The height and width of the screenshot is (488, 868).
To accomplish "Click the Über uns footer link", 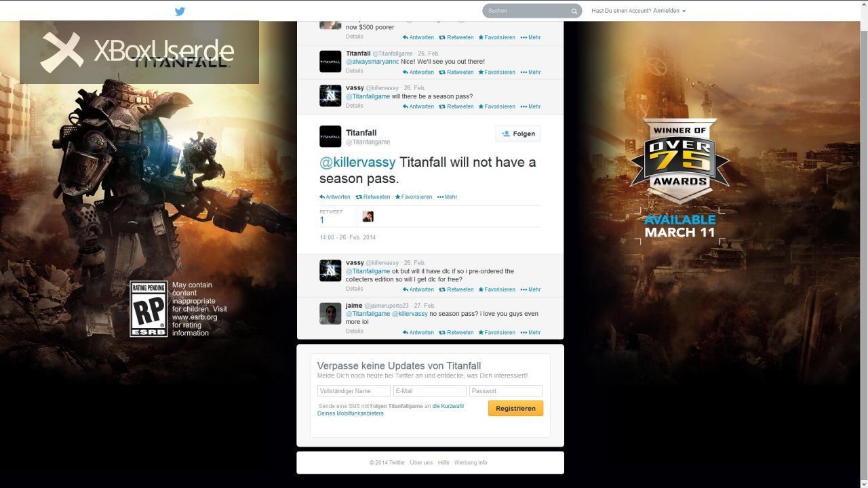I will coord(421,463).
